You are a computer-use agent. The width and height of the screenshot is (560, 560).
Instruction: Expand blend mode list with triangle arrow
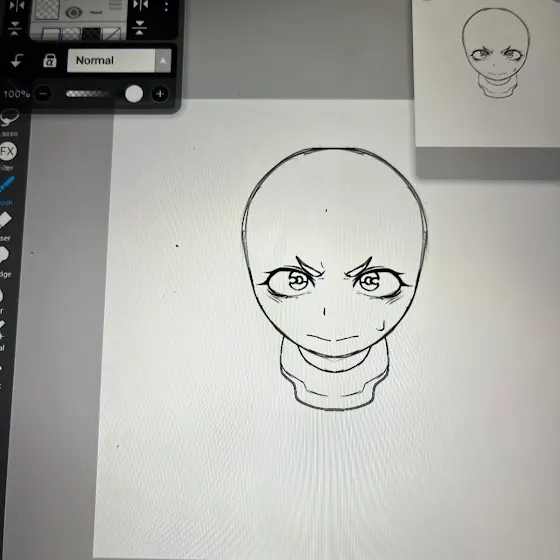(x=163, y=61)
